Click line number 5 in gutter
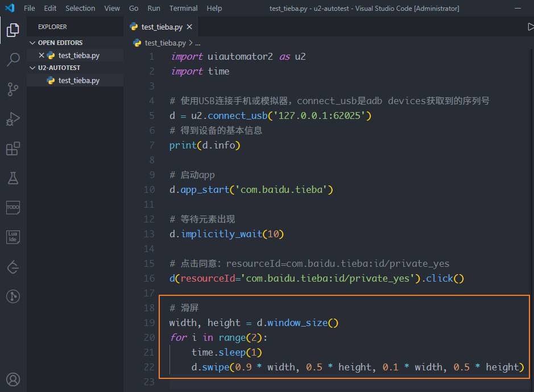534x392 pixels. coord(151,115)
